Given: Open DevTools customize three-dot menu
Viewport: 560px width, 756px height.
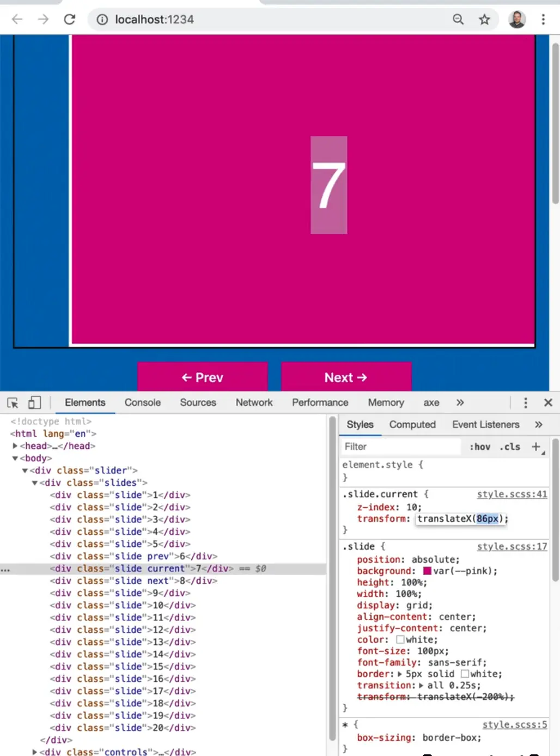Looking at the screenshot, I should pos(525,403).
